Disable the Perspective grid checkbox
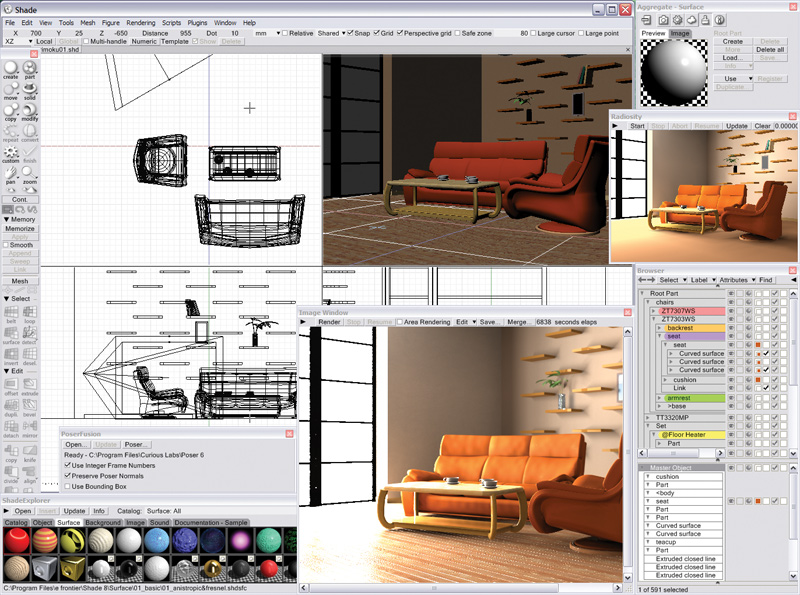The width and height of the screenshot is (800, 595). [400, 33]
